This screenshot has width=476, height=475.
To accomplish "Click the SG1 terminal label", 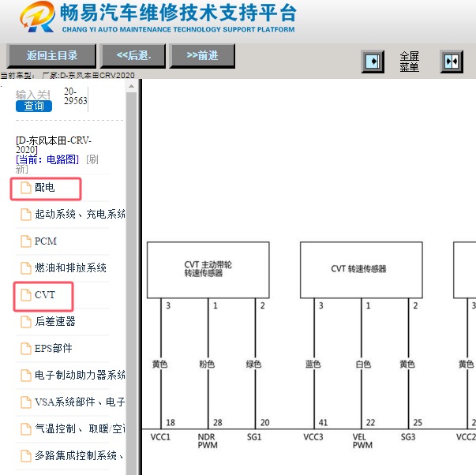I will click(254, 437).
